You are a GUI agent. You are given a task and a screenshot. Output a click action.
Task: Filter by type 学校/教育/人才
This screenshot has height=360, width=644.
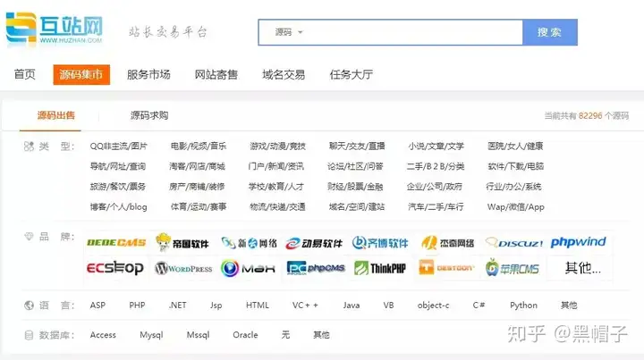276,187
